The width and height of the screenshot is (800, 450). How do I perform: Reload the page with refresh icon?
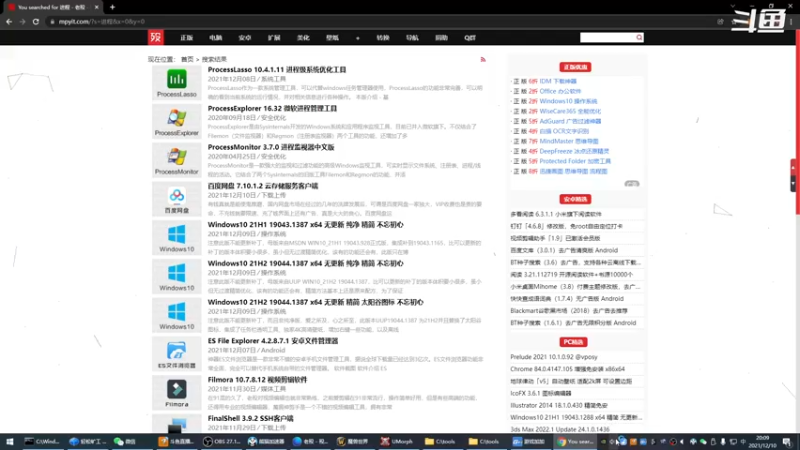[x=36, y=22]
